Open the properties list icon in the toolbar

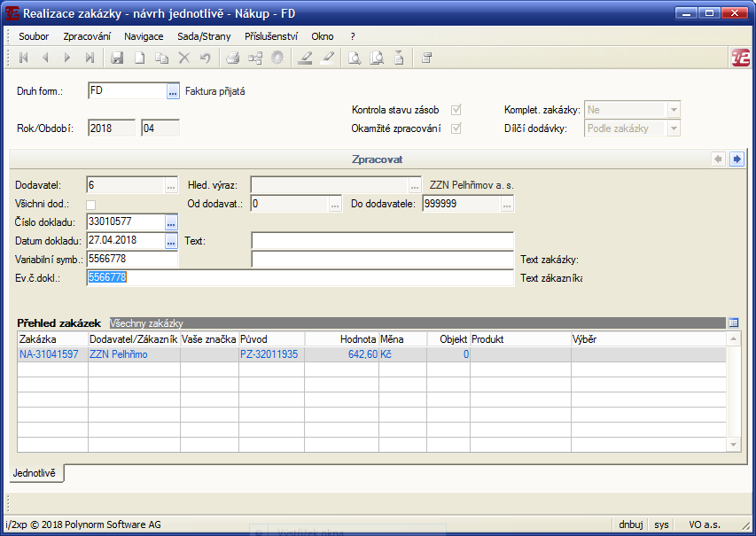[426, 58]
